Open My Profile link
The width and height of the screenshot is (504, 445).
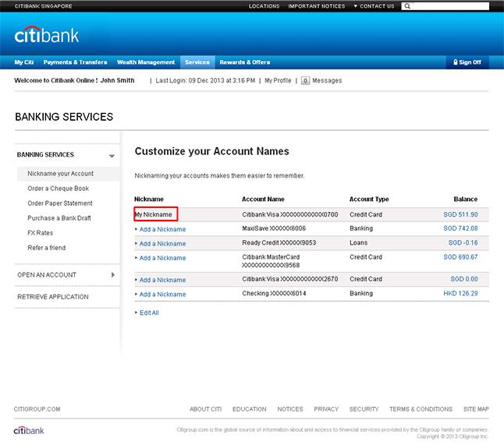278,80
